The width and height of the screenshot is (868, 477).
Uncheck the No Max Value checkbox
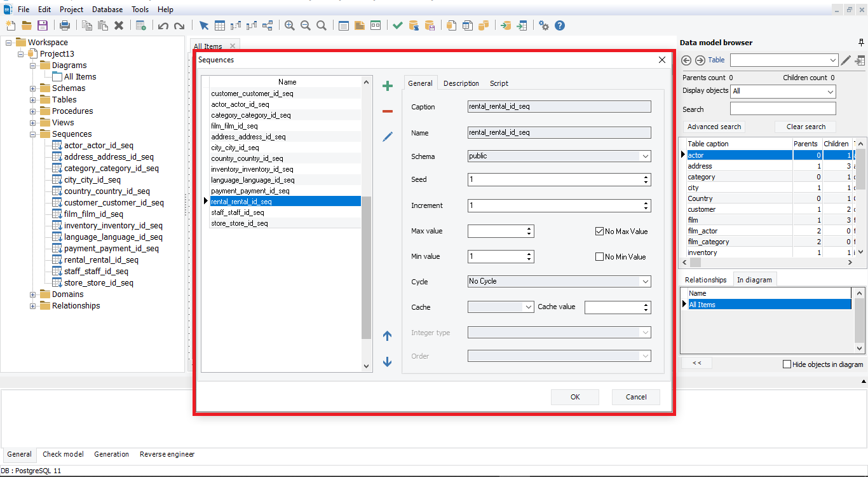[599, 231]
